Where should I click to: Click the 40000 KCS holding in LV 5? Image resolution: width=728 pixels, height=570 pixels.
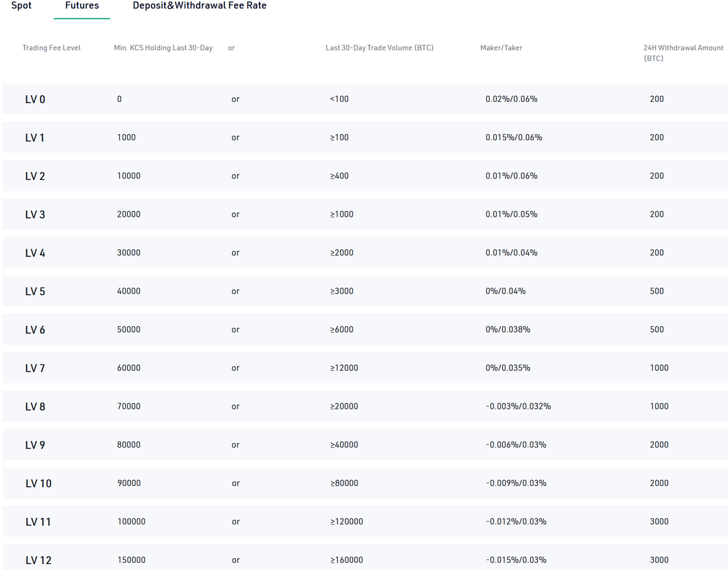pyautogui.click(x=128, y=291)
